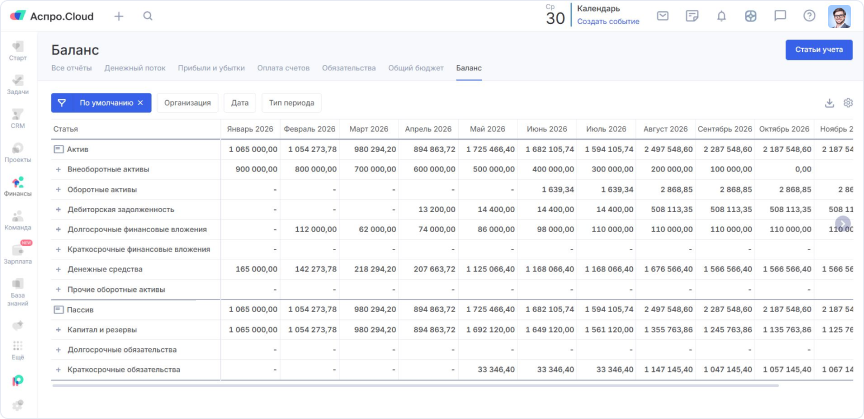Open Проекты in sidebar
Viewport: 864px width, 419px height.
click(x=18, y=153)
